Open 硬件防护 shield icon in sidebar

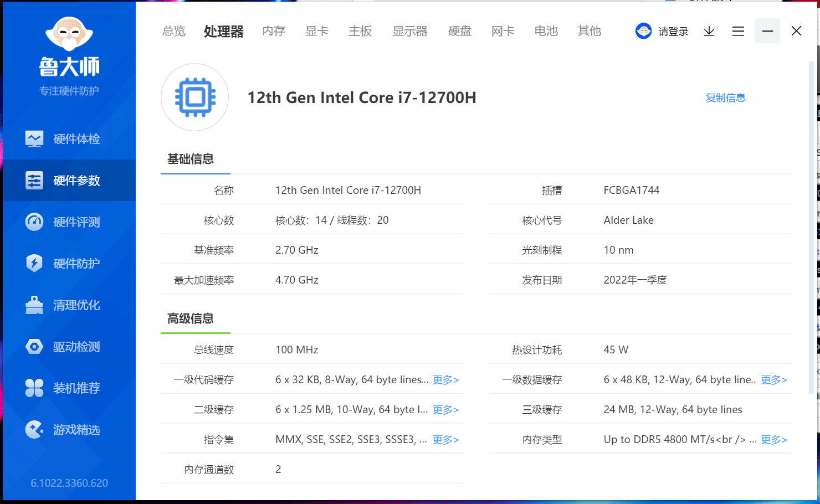(x=34, y=263)
